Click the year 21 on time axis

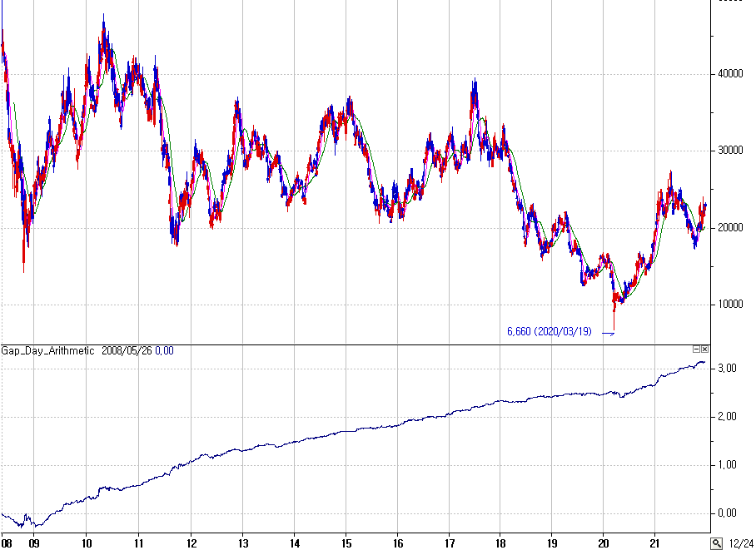coord(654,543)
